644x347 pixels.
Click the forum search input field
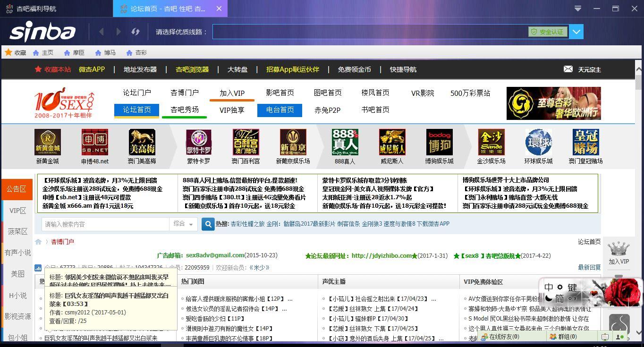105,224
